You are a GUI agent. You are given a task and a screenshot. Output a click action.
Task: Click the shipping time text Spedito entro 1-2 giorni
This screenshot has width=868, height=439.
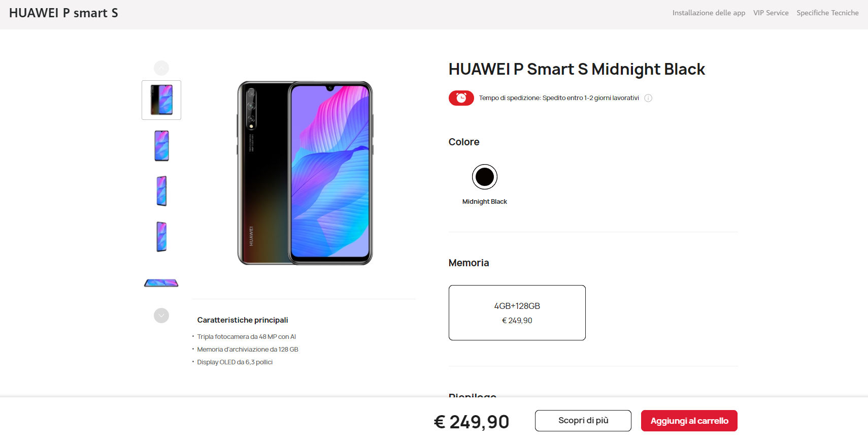pyautogui.click(x=590, y=98)
